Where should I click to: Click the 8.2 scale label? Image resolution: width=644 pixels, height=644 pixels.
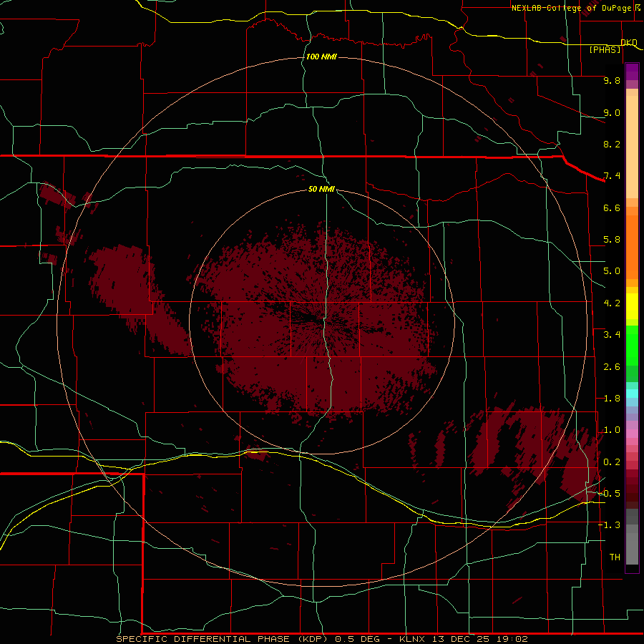(612, 144)
